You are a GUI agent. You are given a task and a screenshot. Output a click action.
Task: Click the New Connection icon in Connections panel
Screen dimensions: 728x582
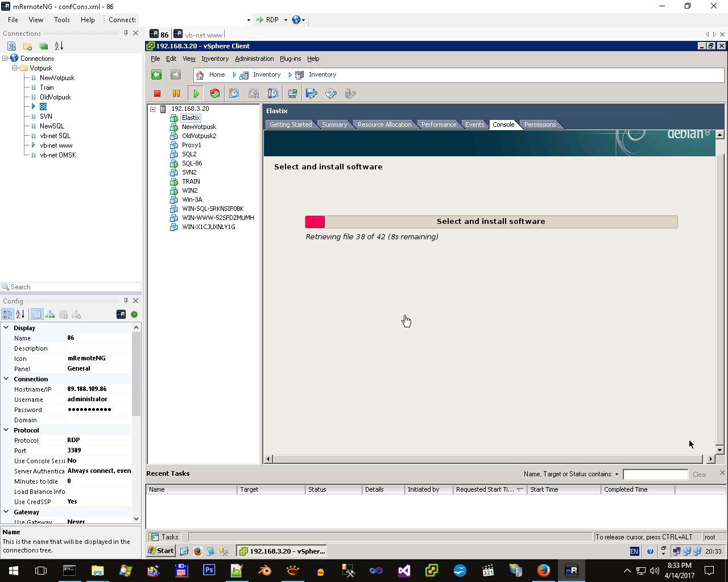click(x=11, y=46)
